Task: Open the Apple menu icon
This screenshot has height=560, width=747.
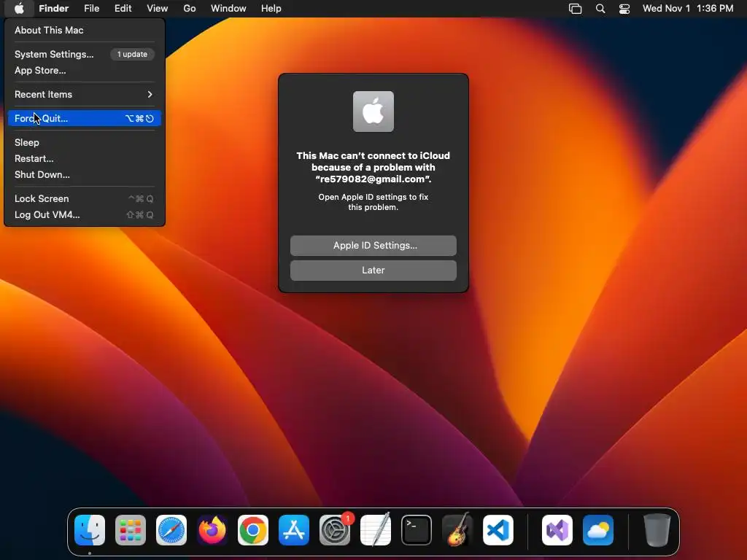Action: [19, 9]
